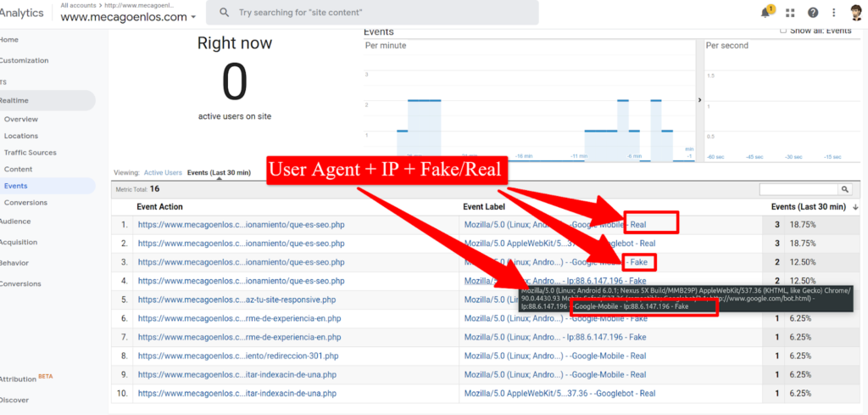Click the Event Label column header
868x415 pixels.
[x=484, y=207]
